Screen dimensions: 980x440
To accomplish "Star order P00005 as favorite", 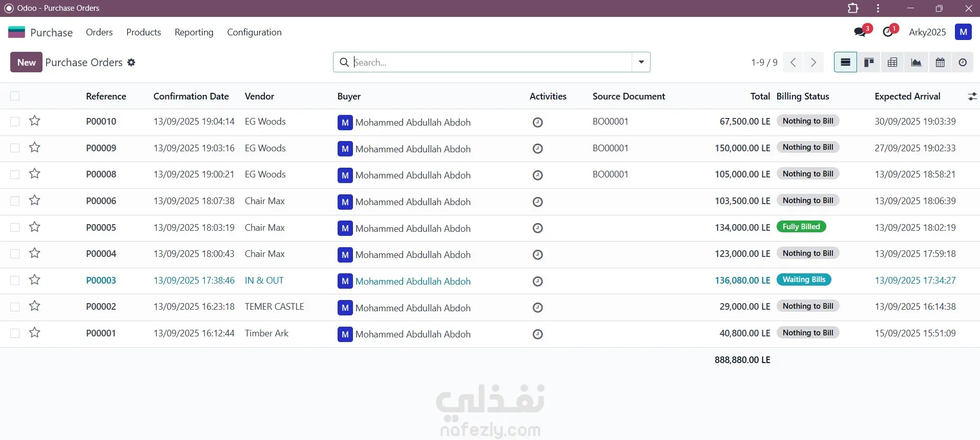I will (x=34, y=227).
